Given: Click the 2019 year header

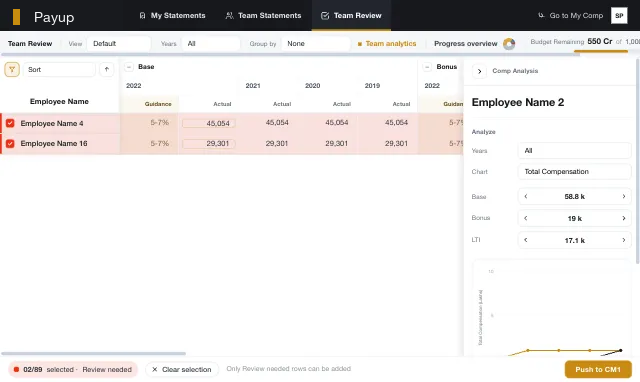Looking at the screenshot, I should pyautogui.click(x=372, y=86).
